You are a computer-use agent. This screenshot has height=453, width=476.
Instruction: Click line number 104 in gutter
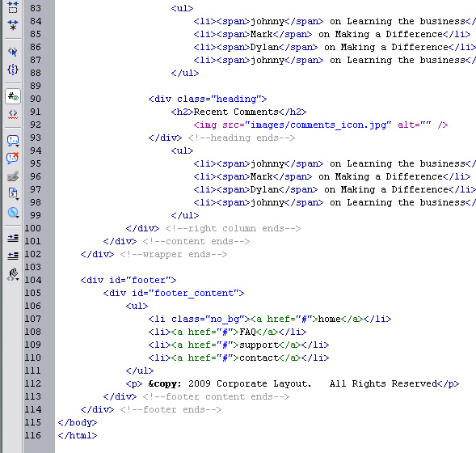(x=33, y=280)
